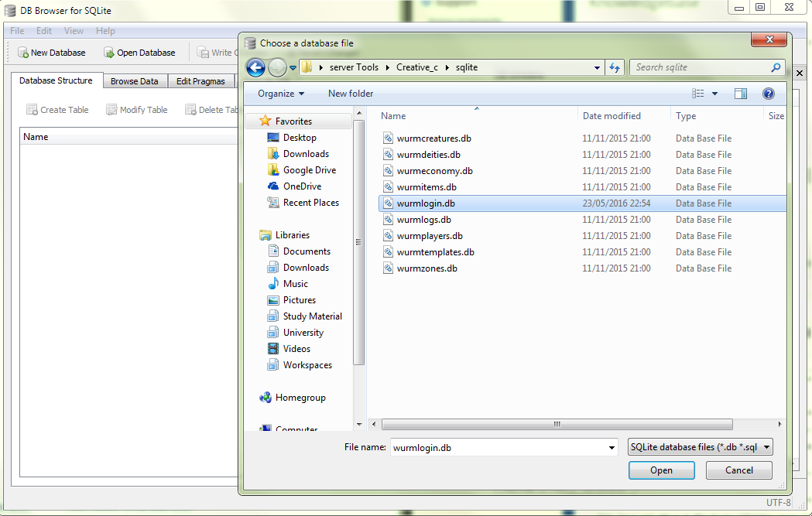Open the Help menu
This screenshot has width=812, height=516.
105,31
